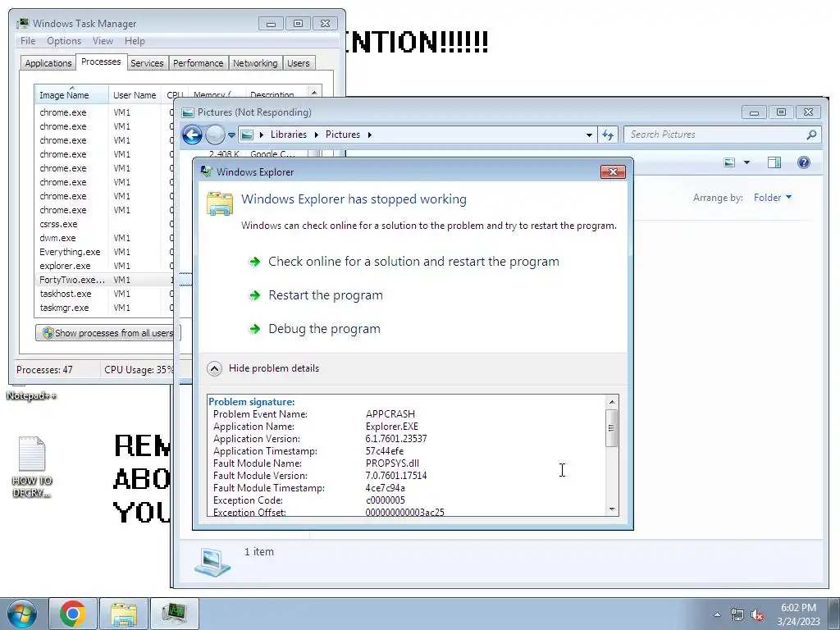Click the network icon in system tray

tap(737, 615)
